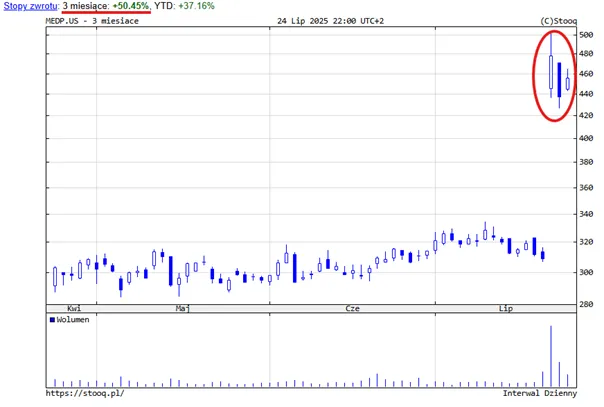This screenshot has width=604, height=407.
Task: Click the '280' price axis label
Action: (x=586, y=304)
